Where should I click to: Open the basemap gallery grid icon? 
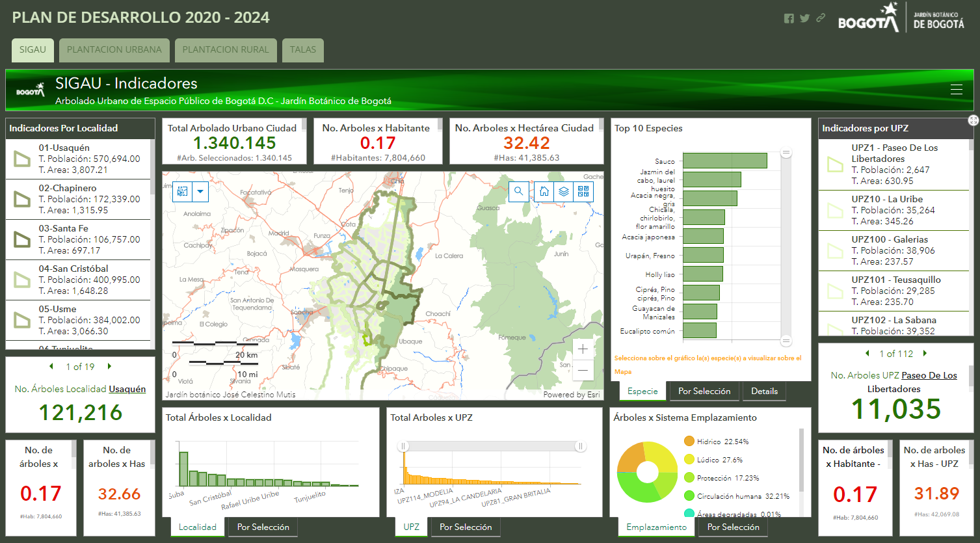coord(583,191)
